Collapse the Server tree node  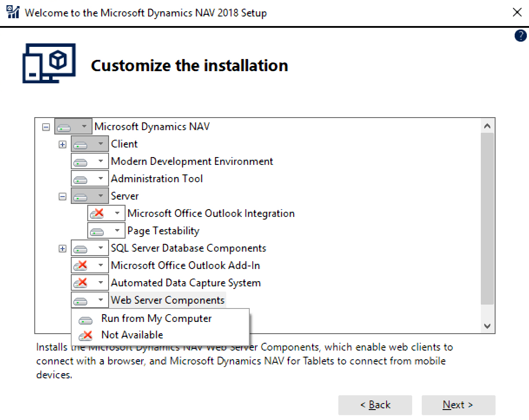[x=63, y=197]
